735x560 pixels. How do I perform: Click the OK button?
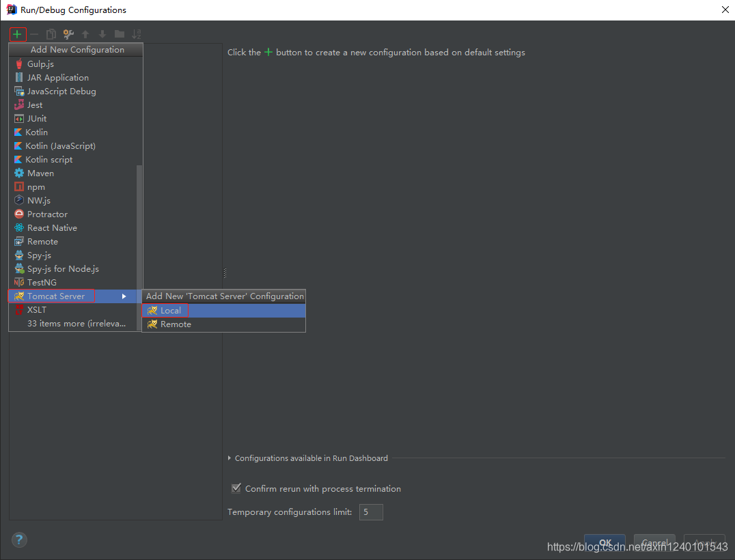[x=605, y=543]
